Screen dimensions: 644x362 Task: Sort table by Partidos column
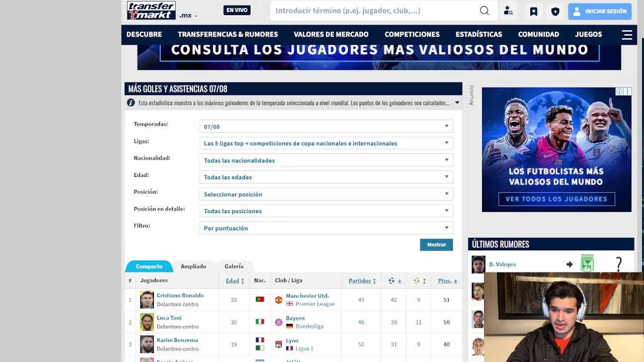(362, 281)
